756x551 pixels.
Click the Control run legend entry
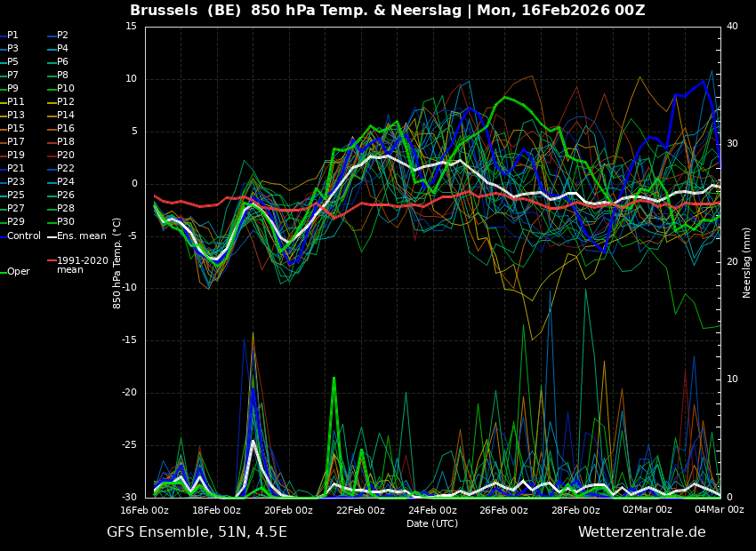tap(23, 236)
